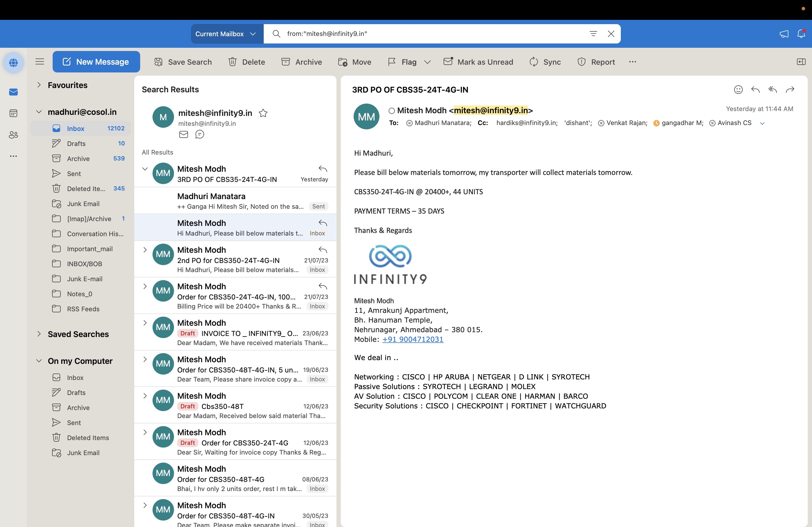Open People contacts in the sidebar
This screenshot has width=812, height=527.
coord(13,135)
